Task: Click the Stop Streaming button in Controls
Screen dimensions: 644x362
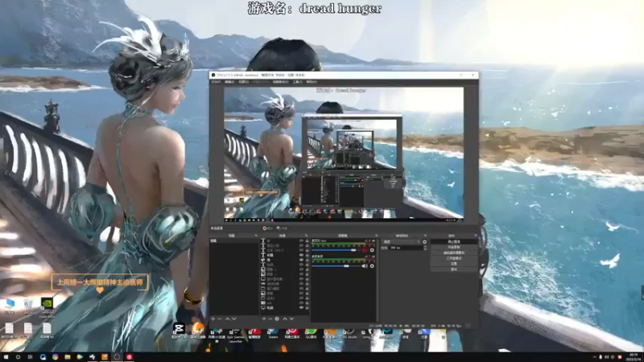Action: tap(454, 241)
